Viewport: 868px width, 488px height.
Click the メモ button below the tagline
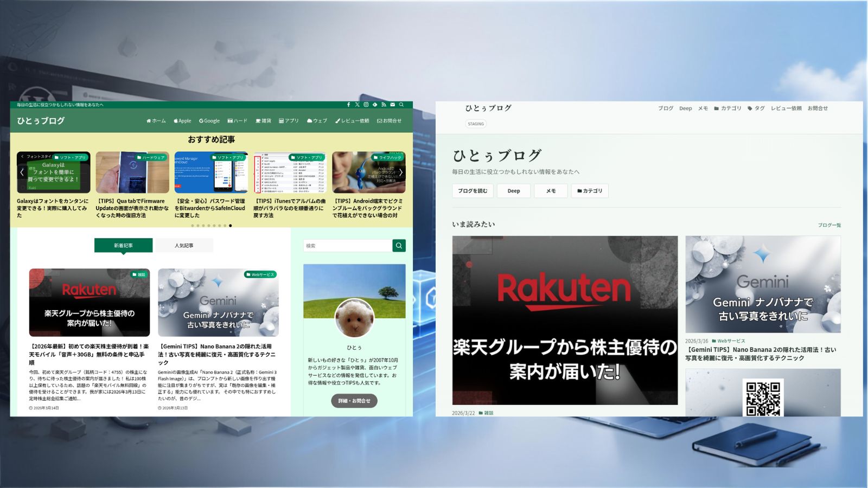coord(551,191)
